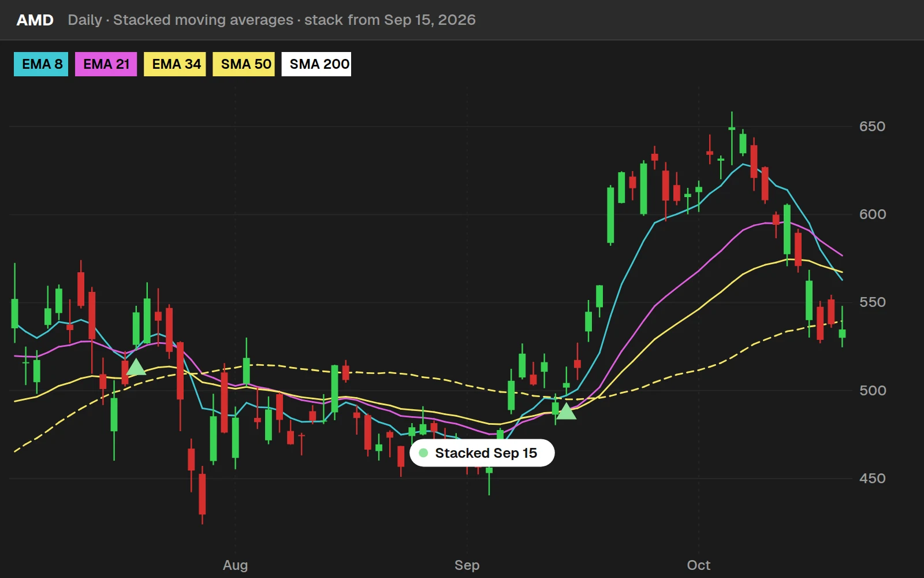Click the Stacked Sep 15 label

pos(482,453)
